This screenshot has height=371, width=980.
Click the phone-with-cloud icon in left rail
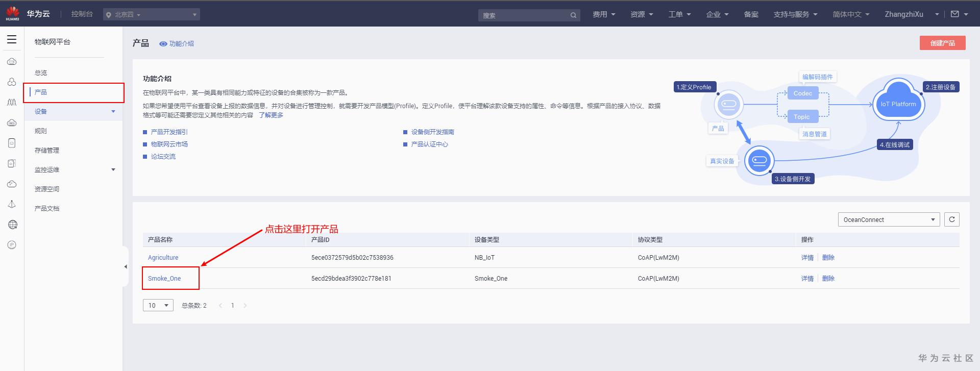click(12, 143)
